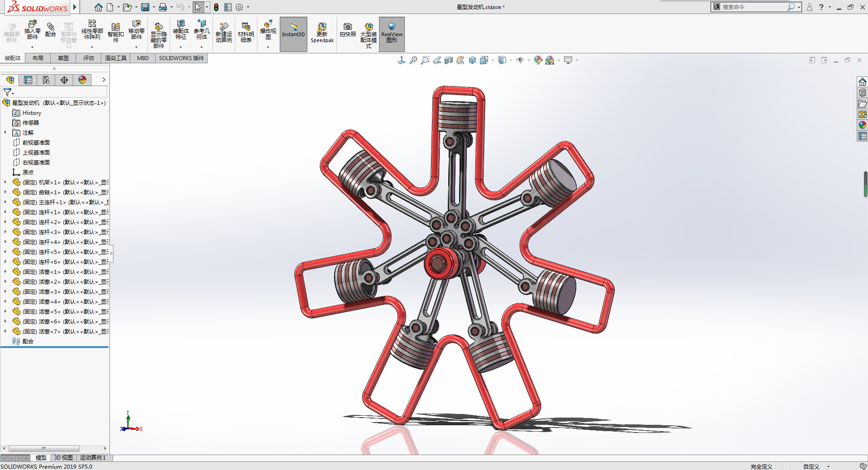Switch to the SOLIDWORKS 插件 tab

point(181,58)
